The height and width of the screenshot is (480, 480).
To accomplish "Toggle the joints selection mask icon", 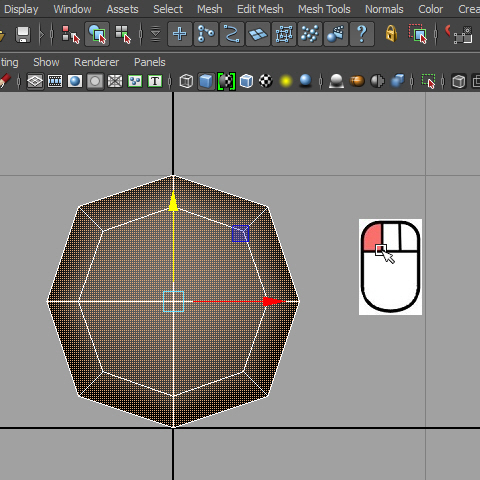I will click(x=206, y=34).
